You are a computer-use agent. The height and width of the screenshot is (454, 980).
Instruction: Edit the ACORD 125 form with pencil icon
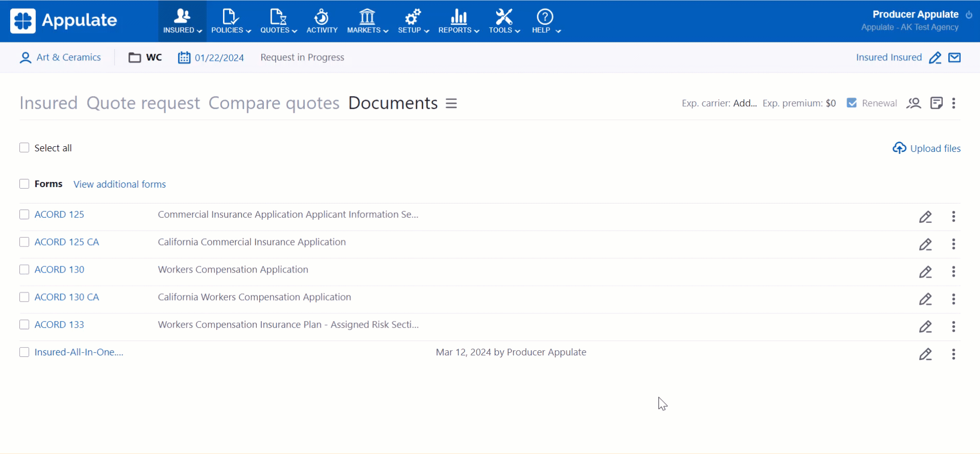click(x=925, y=217)
